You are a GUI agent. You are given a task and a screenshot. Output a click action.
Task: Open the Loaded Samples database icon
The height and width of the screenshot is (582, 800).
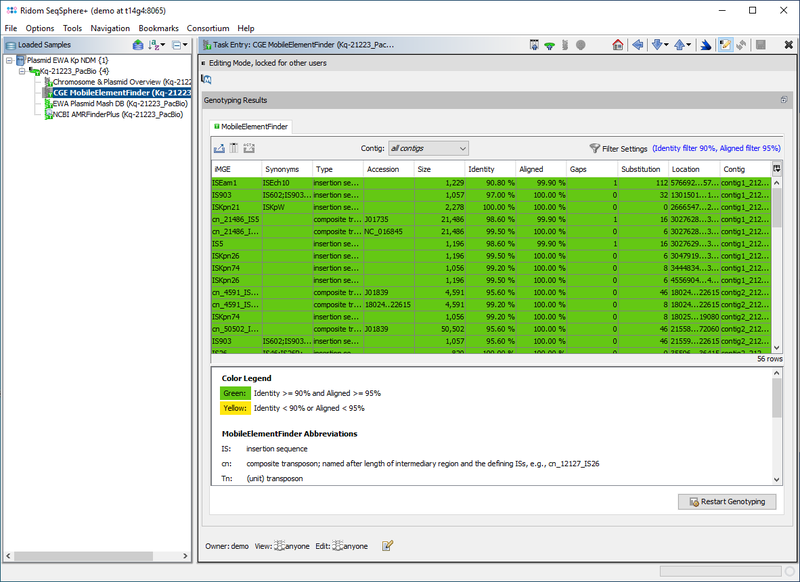[137, 46]
